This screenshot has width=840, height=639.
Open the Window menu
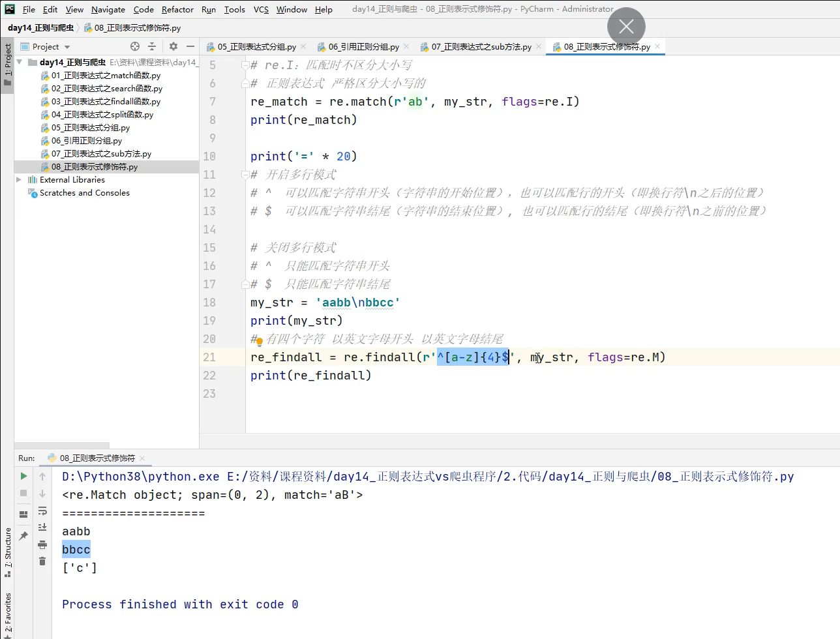point(292,9)
